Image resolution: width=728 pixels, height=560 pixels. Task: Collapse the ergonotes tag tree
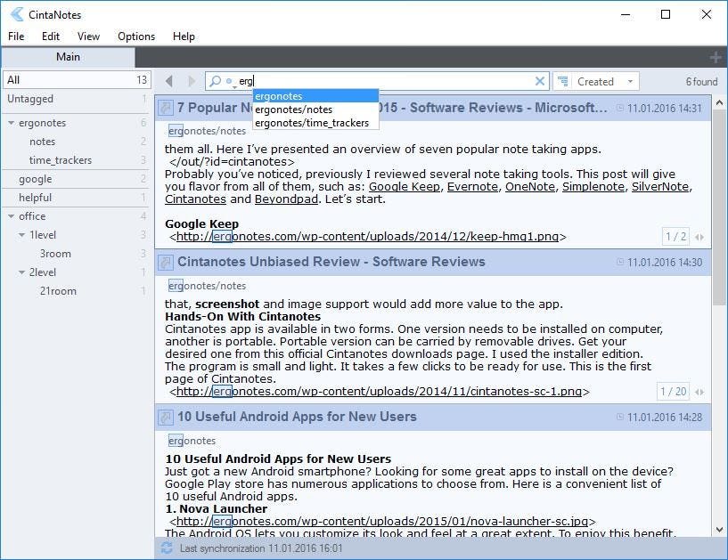[x=12, y=123]
